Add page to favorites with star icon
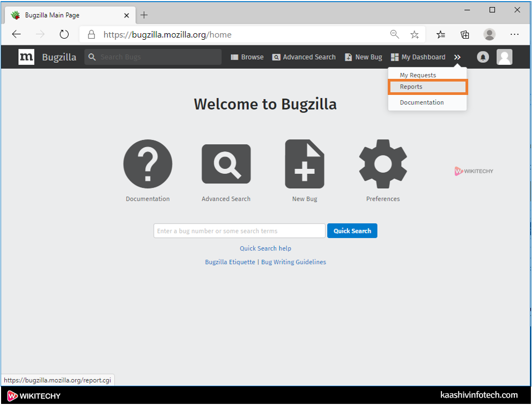This screenshot has height=405, width=532. [x=415, y=34]
